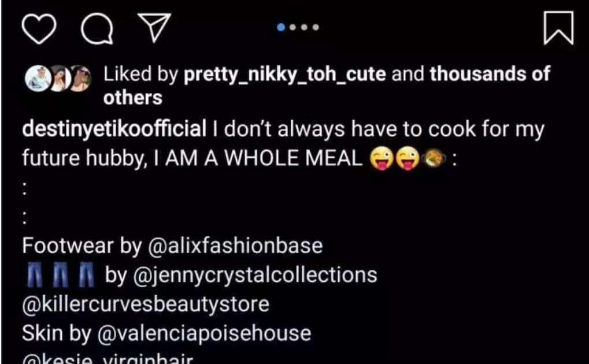Open the @jennycrystalcollections mention
This screenshot has width=589, height=364.
click(x=255, y=274)
